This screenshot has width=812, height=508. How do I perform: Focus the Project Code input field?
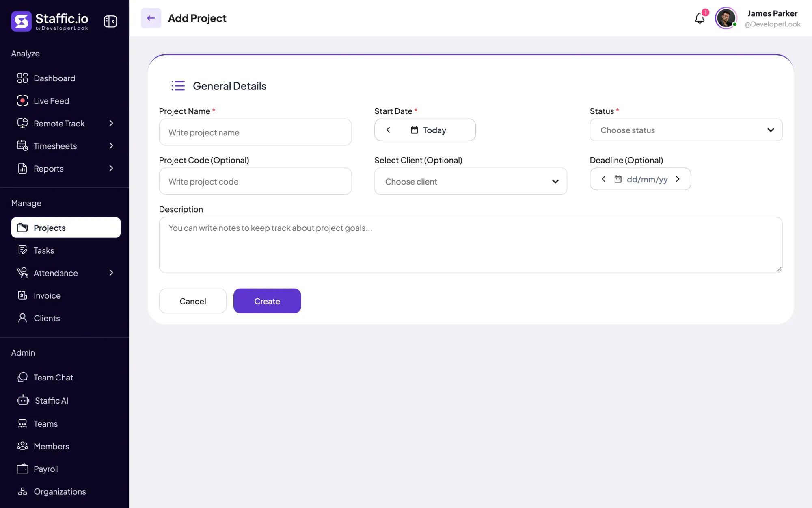pyautogui.click(x=255, y=181)
